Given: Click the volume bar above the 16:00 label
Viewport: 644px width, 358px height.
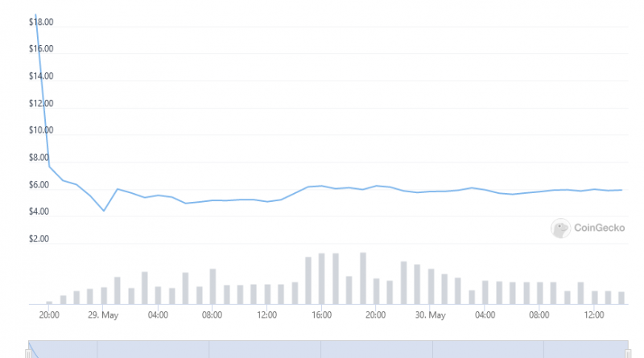Looking at the screenshot, I should coord(322,278).
